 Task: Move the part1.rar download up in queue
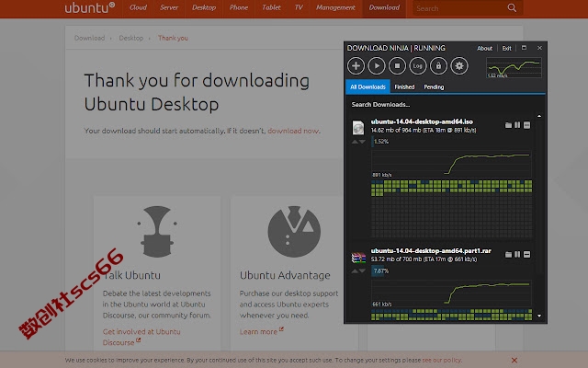coord(355,270)
